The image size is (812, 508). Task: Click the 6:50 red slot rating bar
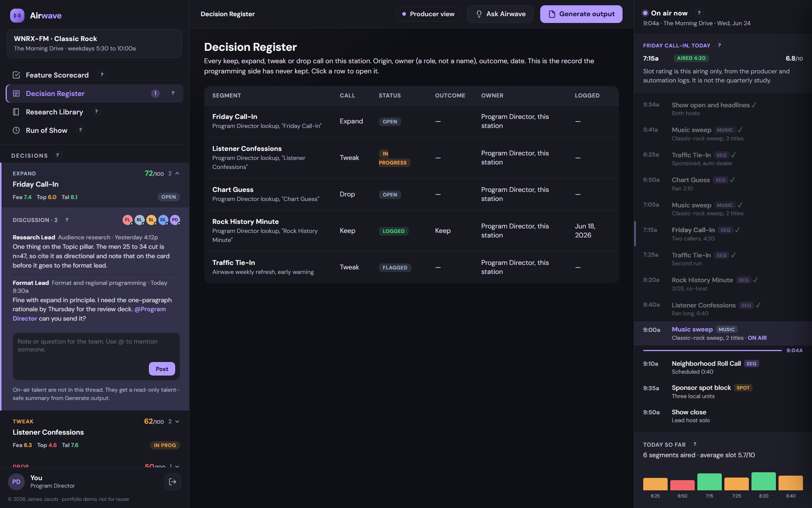click(682, 485)
